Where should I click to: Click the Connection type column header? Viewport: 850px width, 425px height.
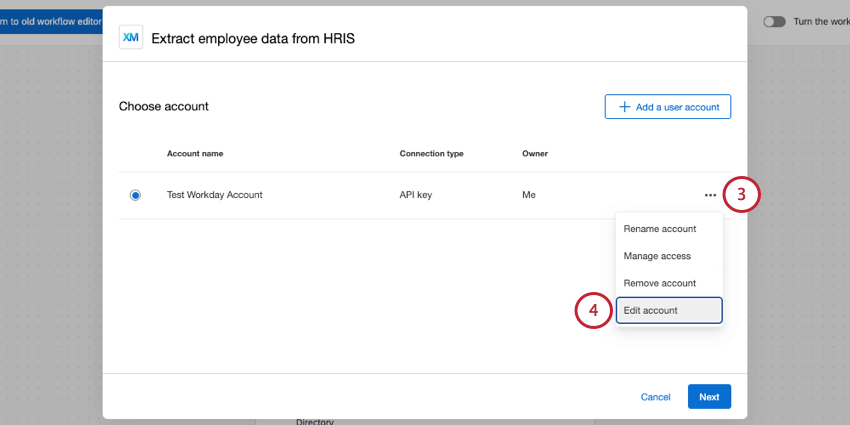click(431, 154)
